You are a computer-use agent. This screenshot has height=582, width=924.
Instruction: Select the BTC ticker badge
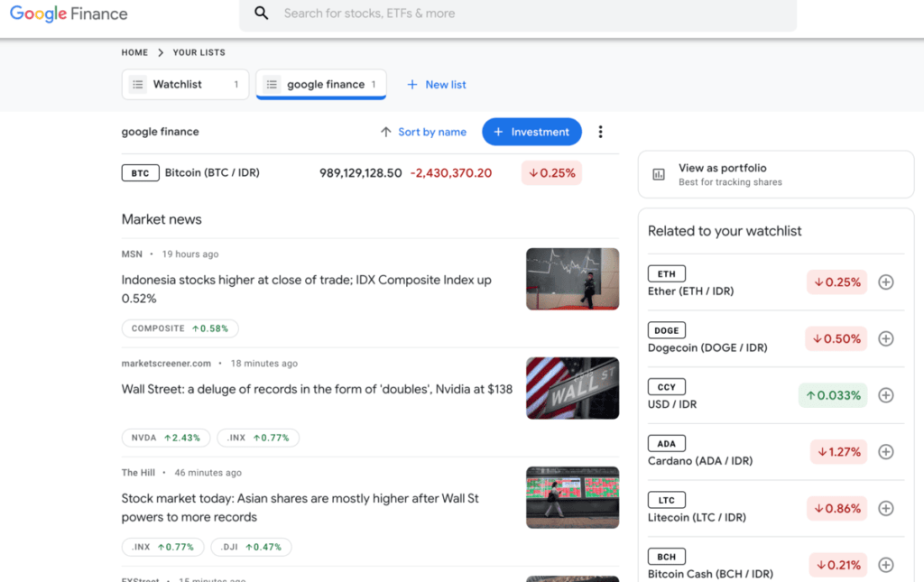tap(140, 172)
